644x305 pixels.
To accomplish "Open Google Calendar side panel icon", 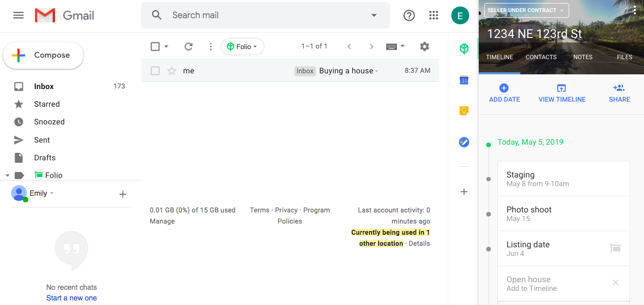I will (464, 80).
